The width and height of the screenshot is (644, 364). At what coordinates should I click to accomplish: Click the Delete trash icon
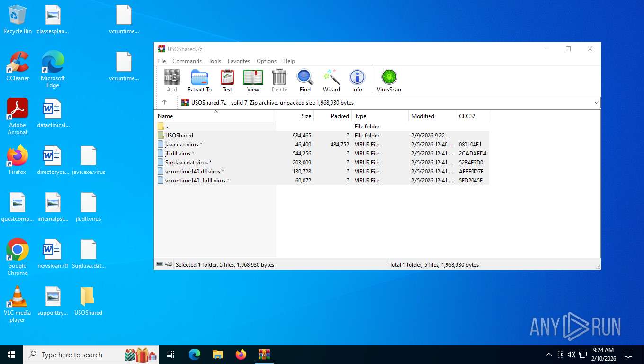pyautogui.click(x=279, y=81)
